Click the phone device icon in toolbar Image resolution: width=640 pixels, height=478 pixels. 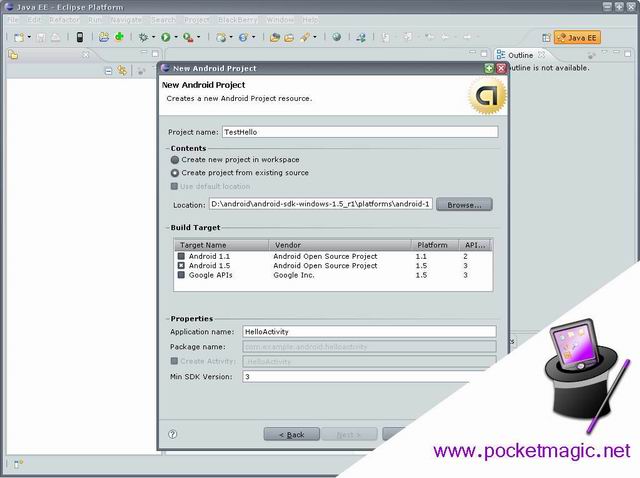80,37
